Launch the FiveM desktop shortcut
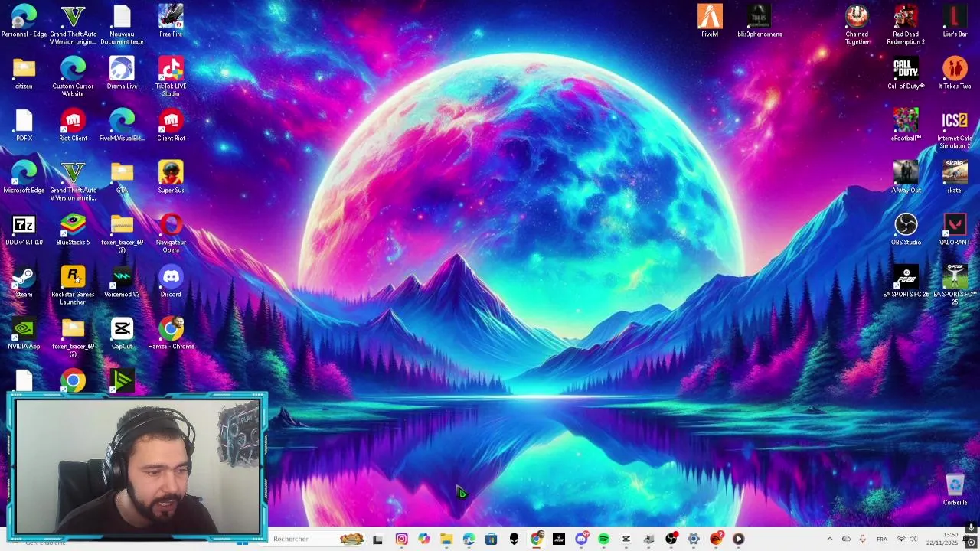 coord(710,21)
